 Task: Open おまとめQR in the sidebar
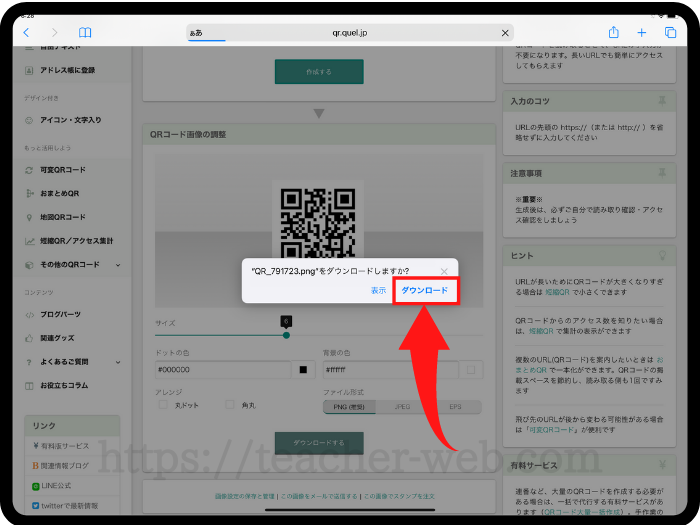point(59,194)
